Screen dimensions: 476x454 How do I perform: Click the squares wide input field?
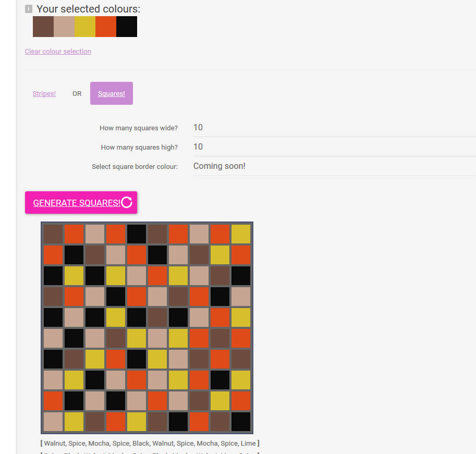(x=334, y=128)
